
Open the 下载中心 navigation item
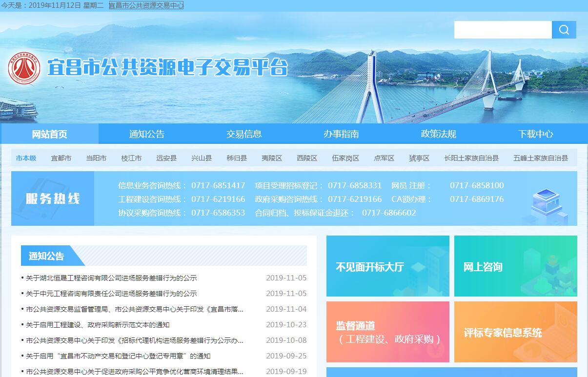pos(535,134)
